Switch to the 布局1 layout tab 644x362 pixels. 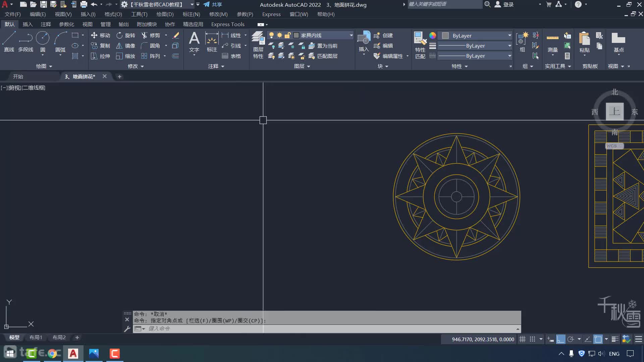point(36,338)
